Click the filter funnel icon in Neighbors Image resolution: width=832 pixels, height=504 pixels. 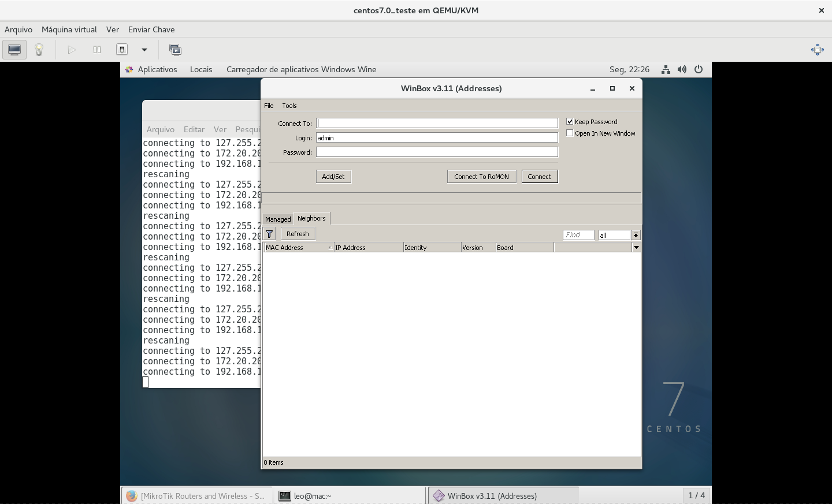[x=269, y=234]
